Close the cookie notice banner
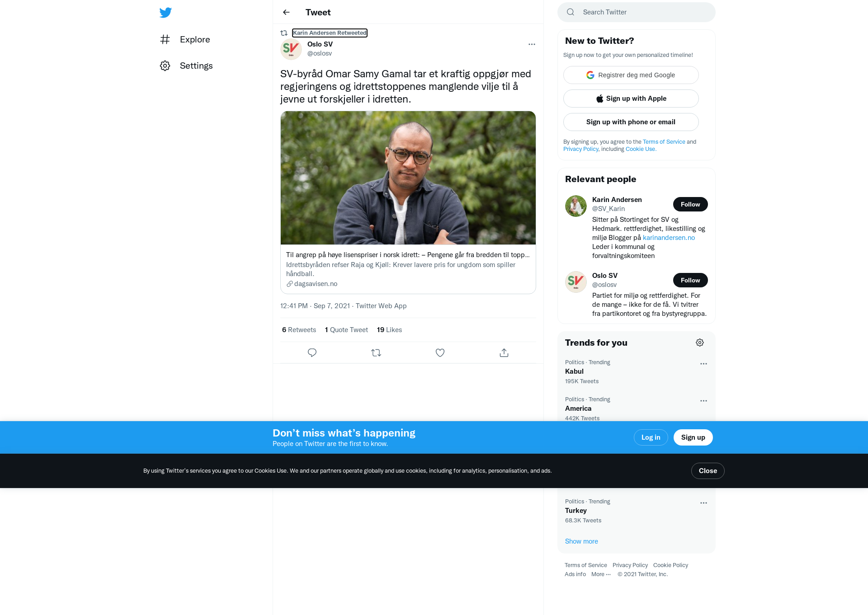Viewport: 868px width, 615px height. point(708,471)
